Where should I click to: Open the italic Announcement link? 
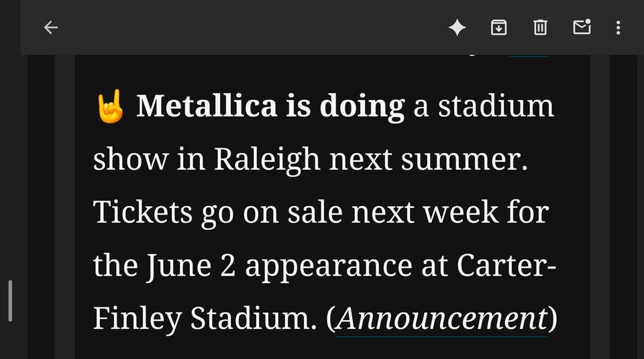click(x=442, y=318)
